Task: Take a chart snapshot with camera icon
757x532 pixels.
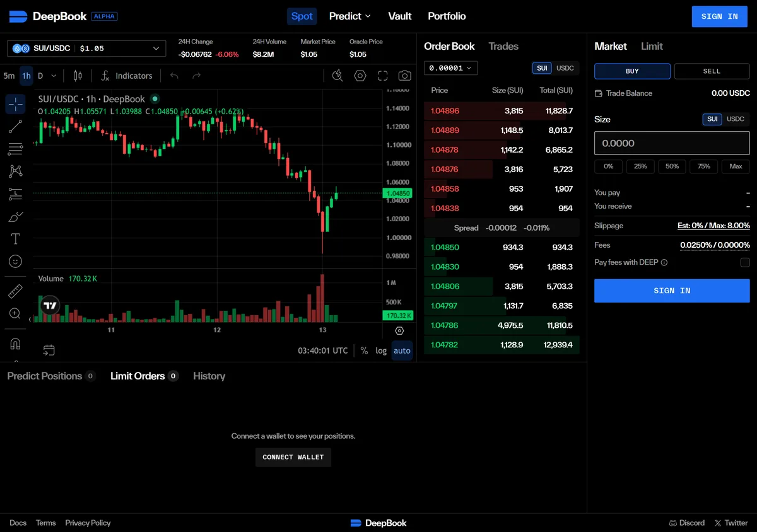Action: [404, 76]
